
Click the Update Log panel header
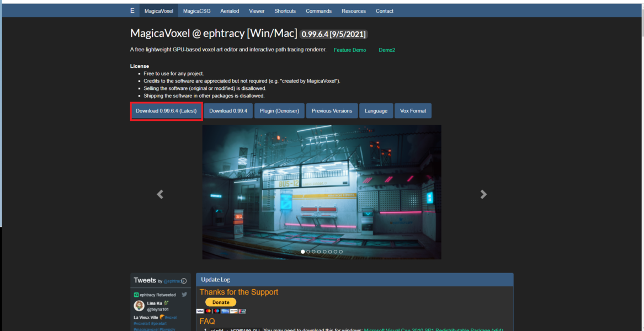[x=354, y=280]
